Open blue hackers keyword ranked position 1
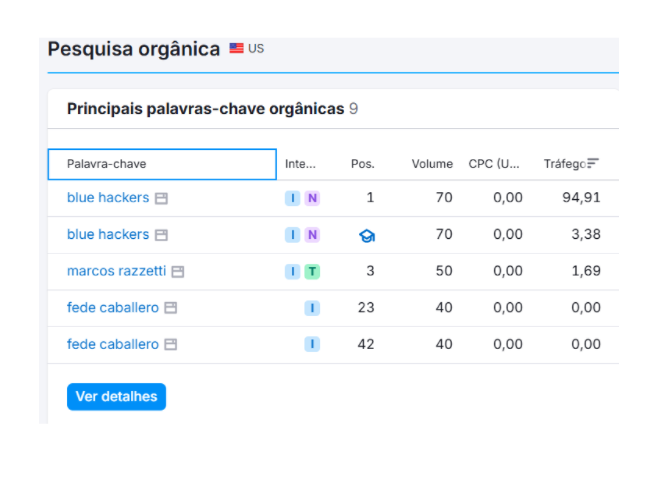Viewport: 647px width, 485px height. tap(108, 198)
